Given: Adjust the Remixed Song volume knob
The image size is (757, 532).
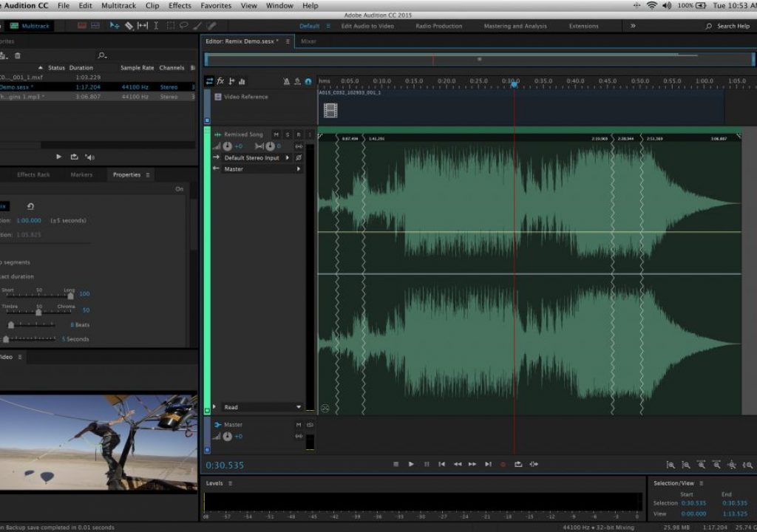Looking at the screenshot, I should [x=227, y=146].
